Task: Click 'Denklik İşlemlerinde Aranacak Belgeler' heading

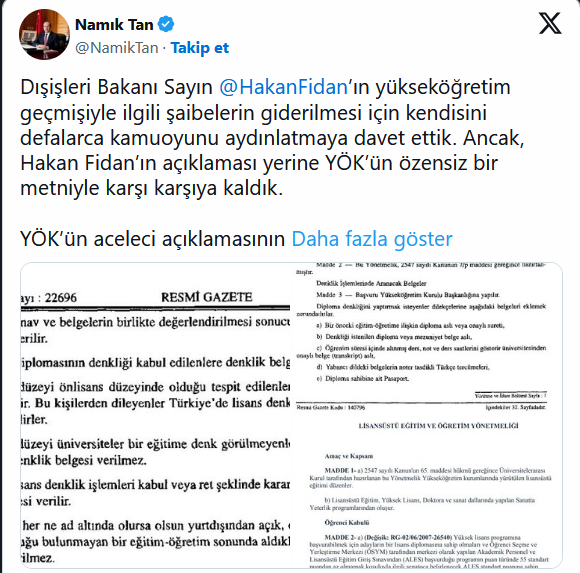Action: pyautogui.click(x=371, y=284)
